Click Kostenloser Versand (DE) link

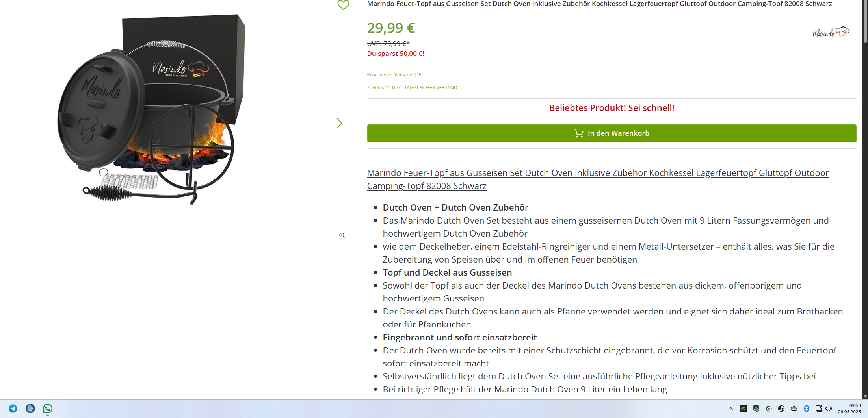(x=395, y=74)
